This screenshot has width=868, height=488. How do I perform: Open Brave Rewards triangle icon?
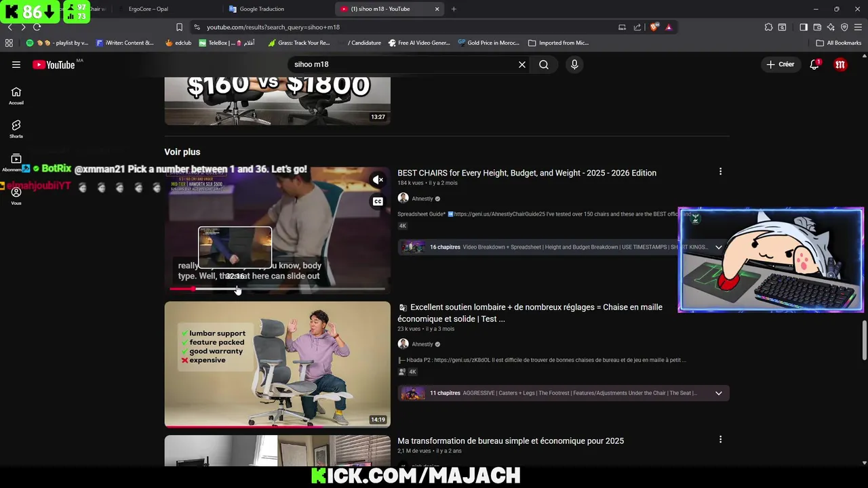tap(669, 27)
